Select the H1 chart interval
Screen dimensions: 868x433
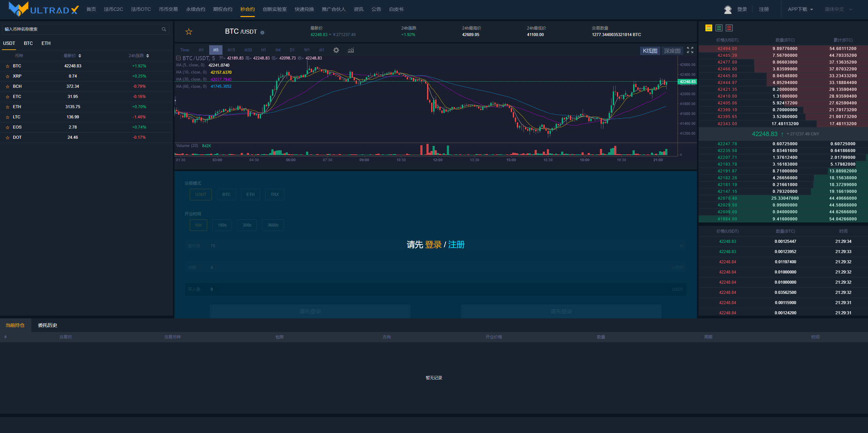263,50
